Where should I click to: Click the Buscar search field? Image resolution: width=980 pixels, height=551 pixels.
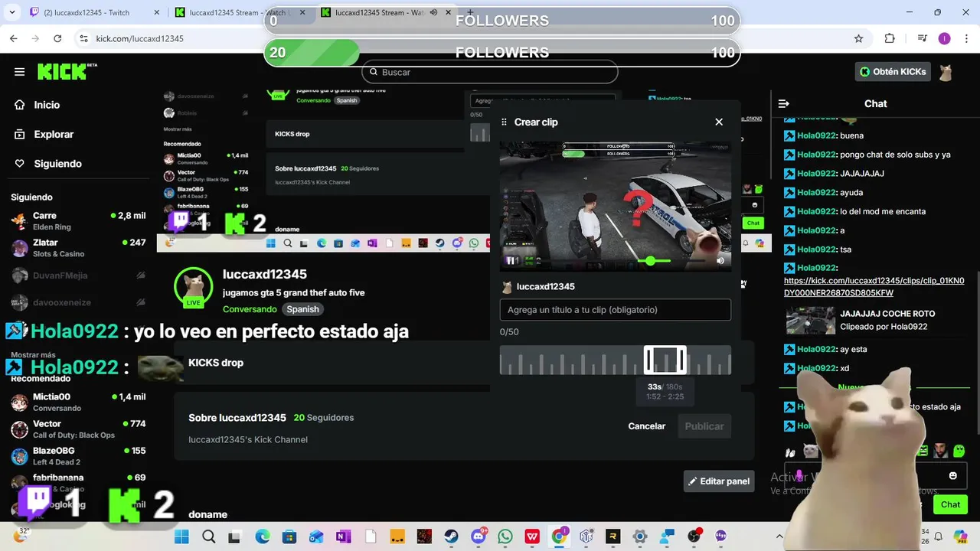[490, 72]
